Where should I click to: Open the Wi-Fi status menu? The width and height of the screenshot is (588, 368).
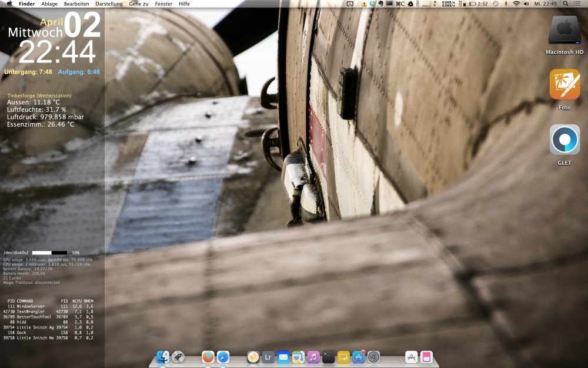[x=516, y=4]
